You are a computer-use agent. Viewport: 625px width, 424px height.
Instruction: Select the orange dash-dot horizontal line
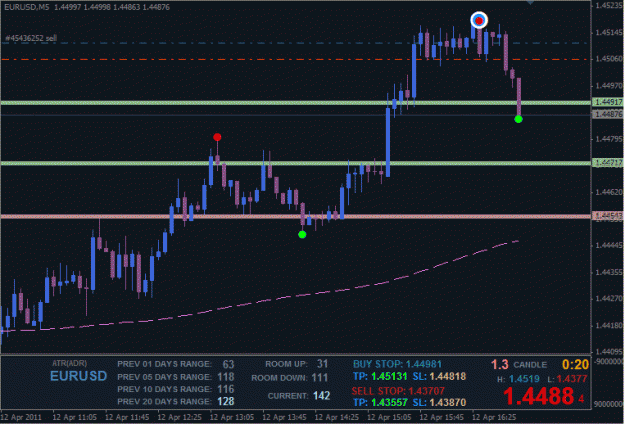pyautogui.click(x=295, y=59)
